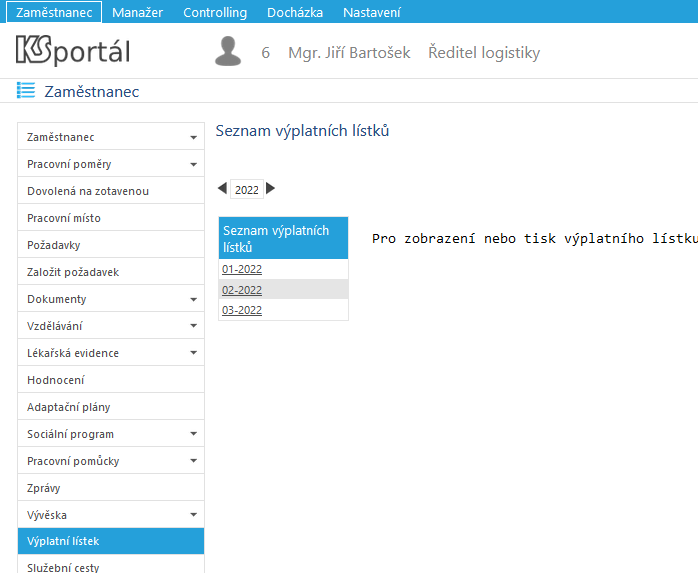Click the blue list menu icon
Viewport: 698px width, 573px height.
click(26, 90)
